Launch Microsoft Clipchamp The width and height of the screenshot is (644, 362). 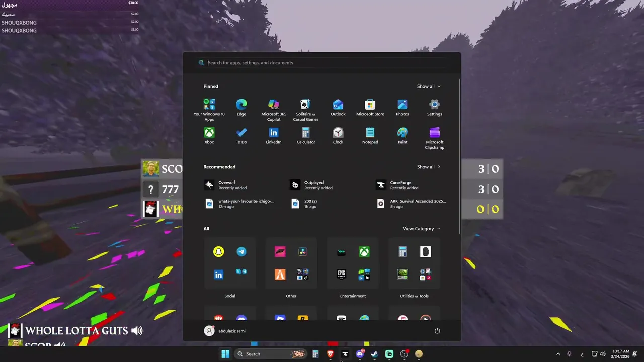click(x=435, y=138)
